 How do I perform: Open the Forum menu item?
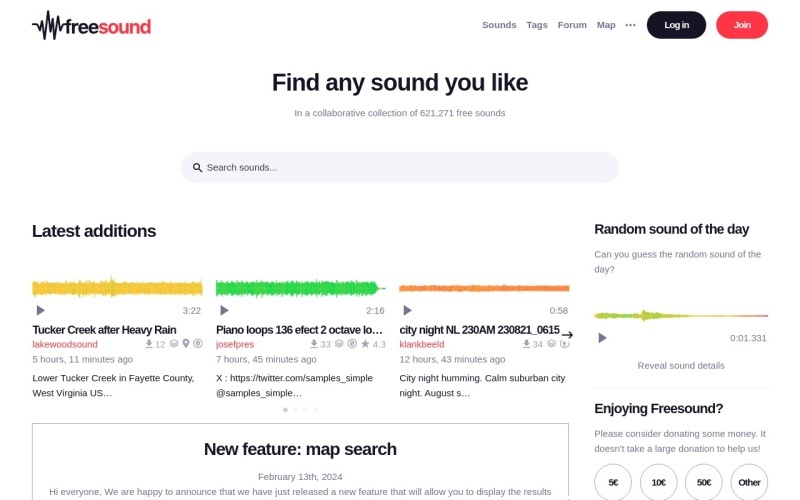(572, 25)
